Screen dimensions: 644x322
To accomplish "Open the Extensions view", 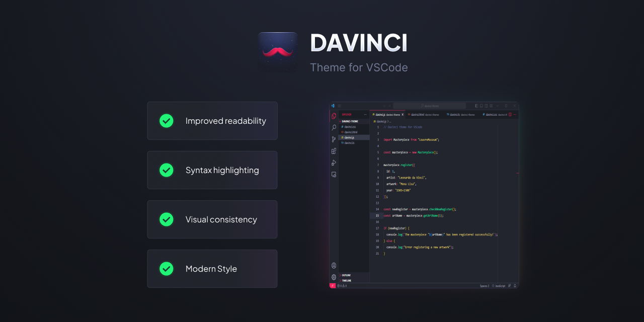I will tap(333, 151).
